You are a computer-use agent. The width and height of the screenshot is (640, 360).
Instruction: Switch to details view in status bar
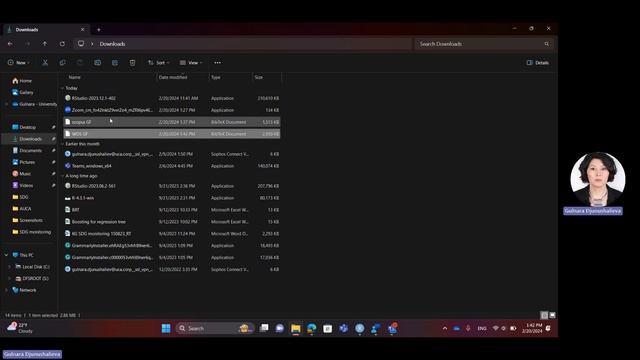(544, 315)
